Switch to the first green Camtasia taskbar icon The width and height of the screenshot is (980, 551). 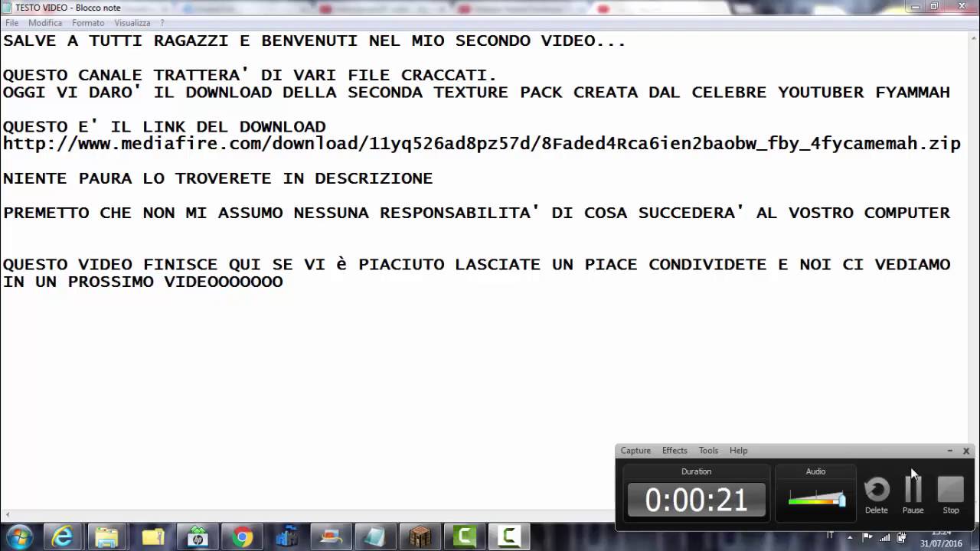(465, 537)
